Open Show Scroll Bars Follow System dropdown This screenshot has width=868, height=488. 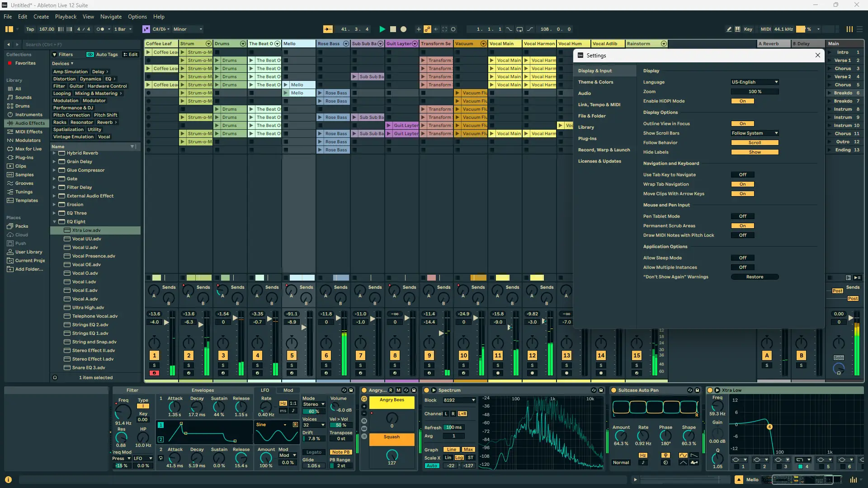(x=755, y=133)
